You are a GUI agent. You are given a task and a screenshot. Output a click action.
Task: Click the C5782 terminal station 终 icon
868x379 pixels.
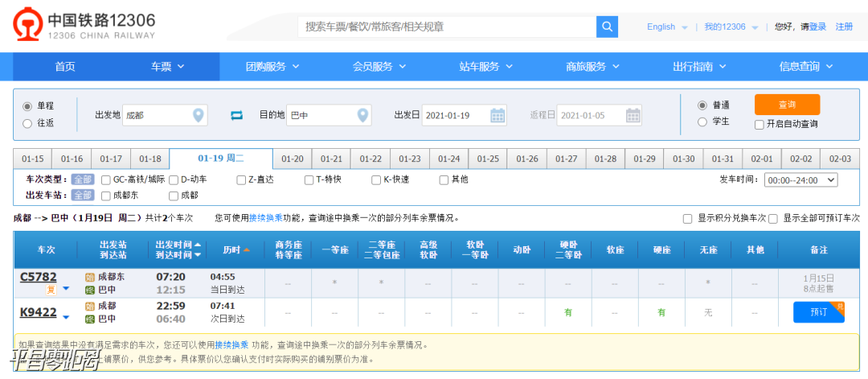click(x=90, y=290)
